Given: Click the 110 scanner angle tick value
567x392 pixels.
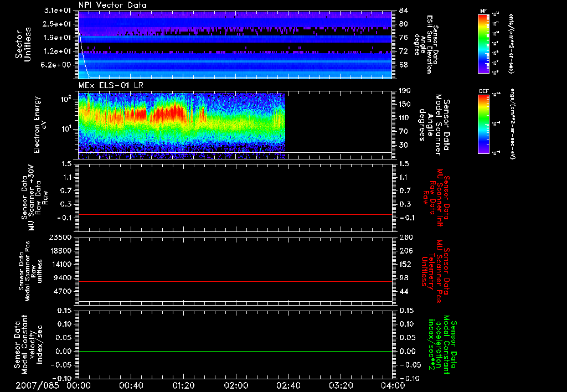Looking at the screenshot, I should pyautogui.click(x=405, y=118).
